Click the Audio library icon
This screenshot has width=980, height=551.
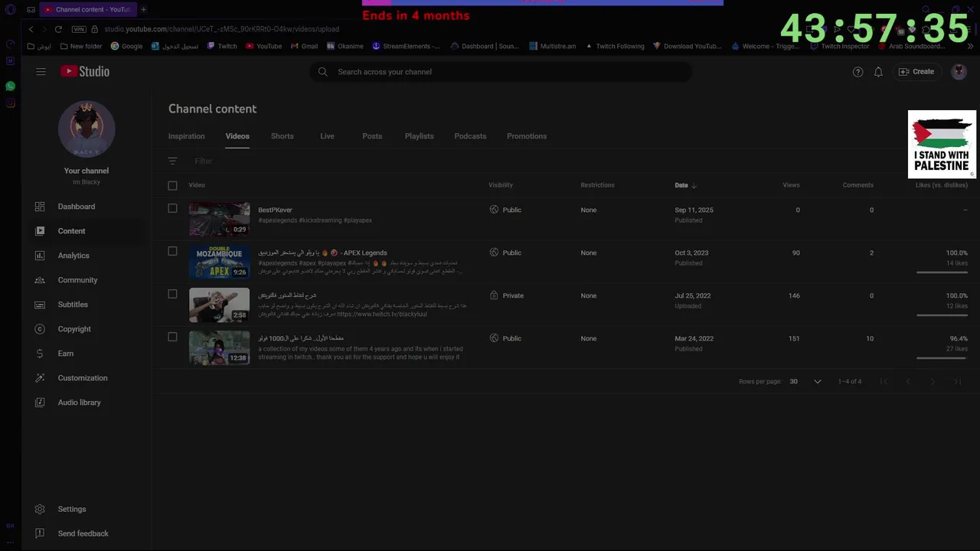(40, 403)
